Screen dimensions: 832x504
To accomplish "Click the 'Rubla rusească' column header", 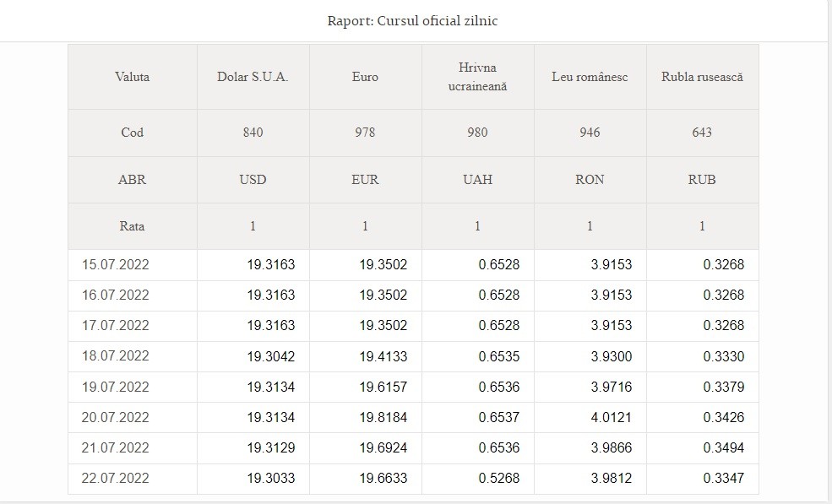I will [x=702, y=77].
